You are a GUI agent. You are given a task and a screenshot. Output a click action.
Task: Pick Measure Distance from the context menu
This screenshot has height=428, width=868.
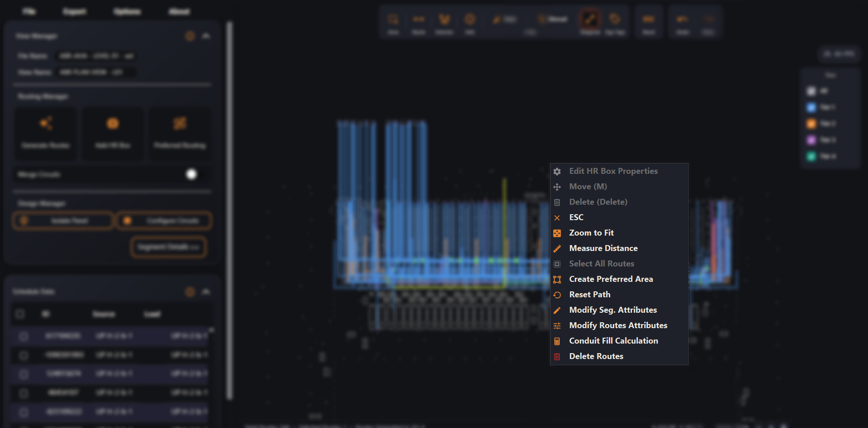[619, 248]
